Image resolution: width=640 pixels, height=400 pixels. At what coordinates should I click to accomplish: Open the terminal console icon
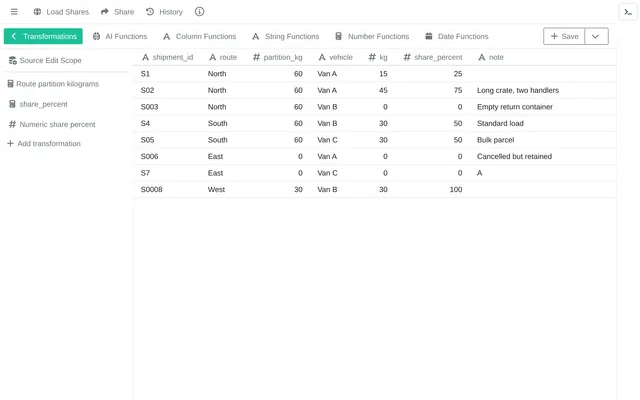pos(628,12)
